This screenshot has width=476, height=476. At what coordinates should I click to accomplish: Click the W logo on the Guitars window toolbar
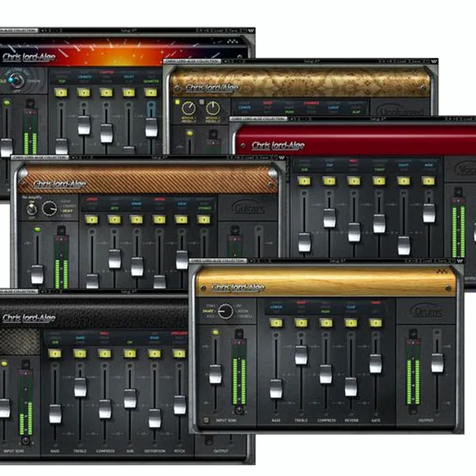tap(282, 157)
